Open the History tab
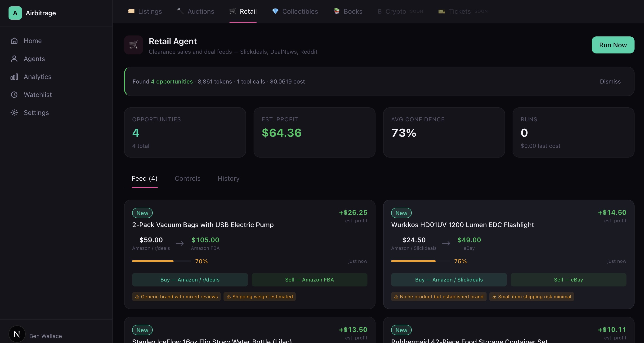 coord(228,178)
